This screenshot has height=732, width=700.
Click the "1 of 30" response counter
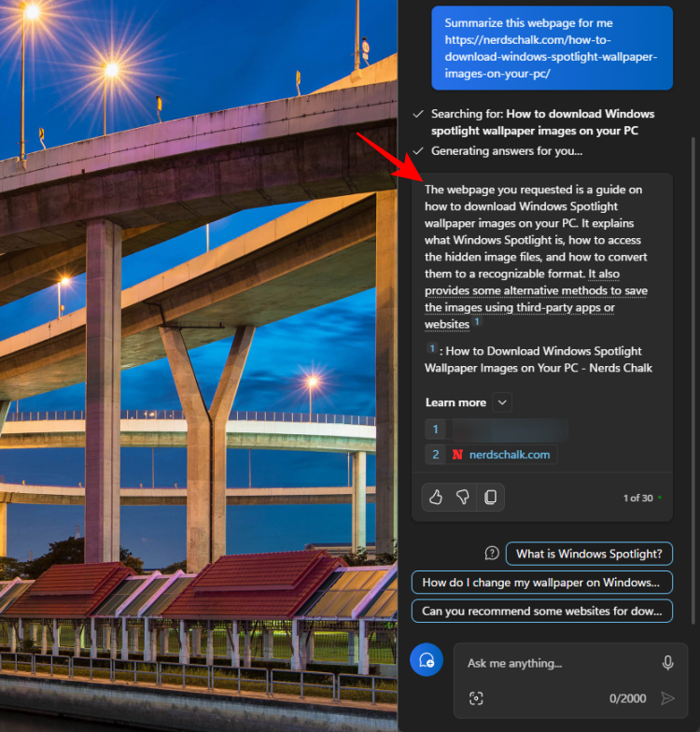tap(638, 498)
